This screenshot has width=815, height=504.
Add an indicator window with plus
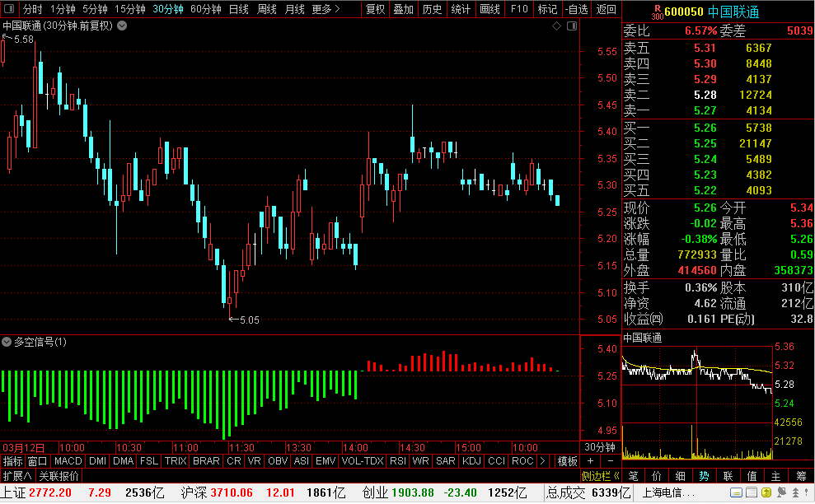[591, 461]
